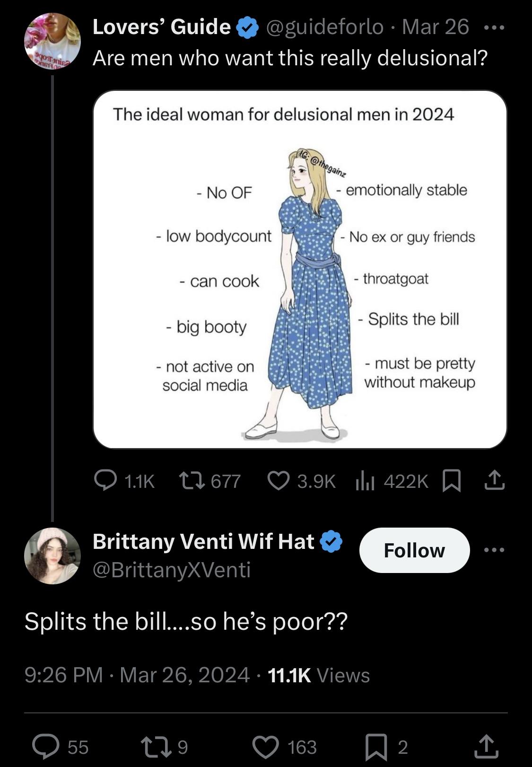This screenshot has height=767, width=532.
Task: Open Lovers' Guide profile picture
Action: click(52, 41)
